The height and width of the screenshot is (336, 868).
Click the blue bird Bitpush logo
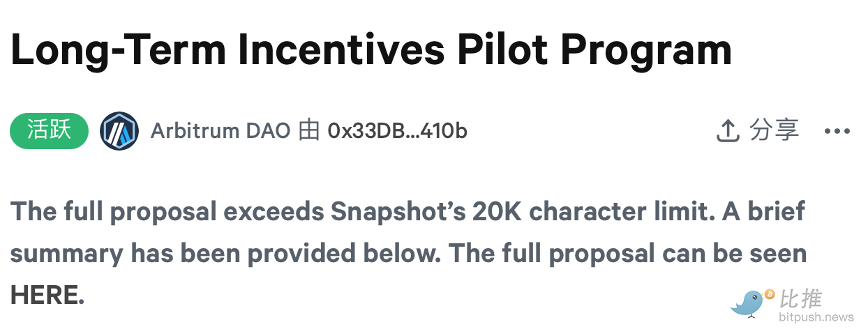coord(747,303)
